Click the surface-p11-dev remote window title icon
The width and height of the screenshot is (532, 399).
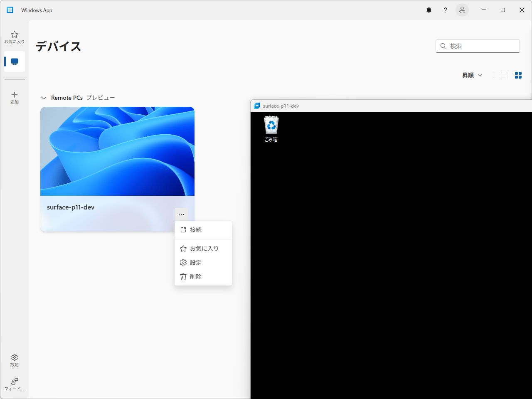click(257, 106)
